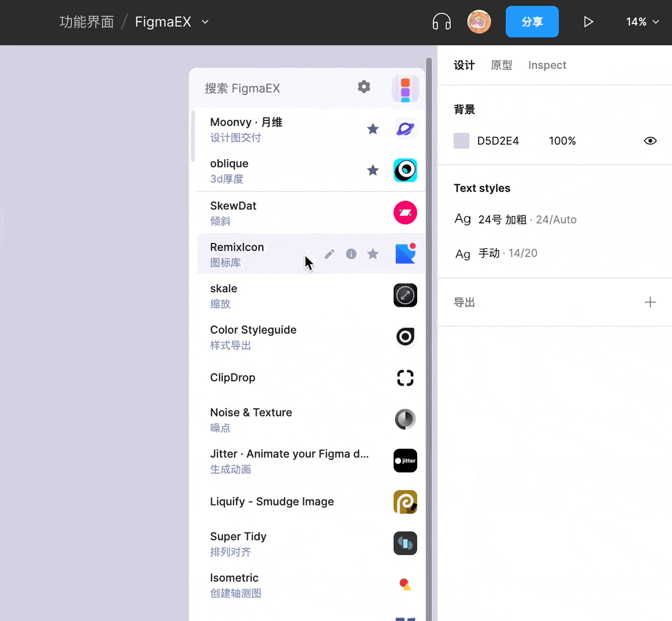Run the Moonvy · 月维 plugin row

click(x=311, y=129)
